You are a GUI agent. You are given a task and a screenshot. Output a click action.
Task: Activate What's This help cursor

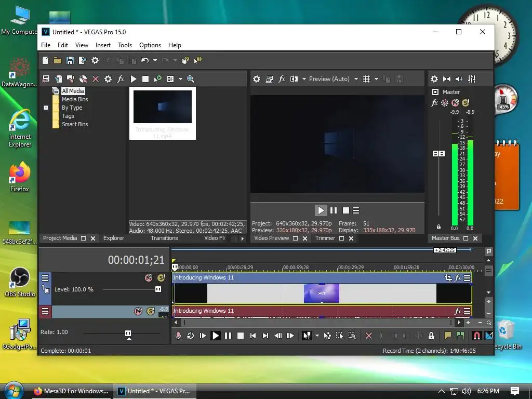point(197,60)
